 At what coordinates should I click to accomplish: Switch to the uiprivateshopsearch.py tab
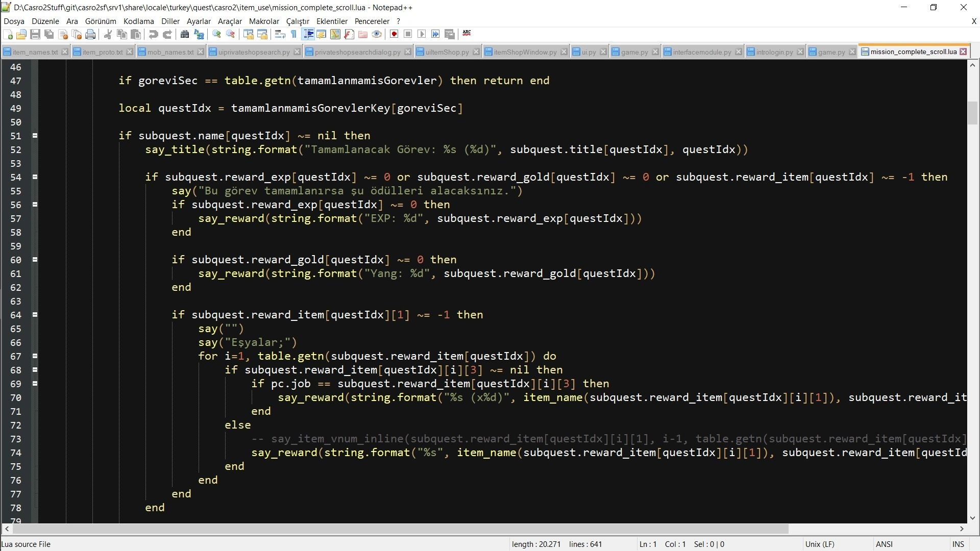(254, 52)
